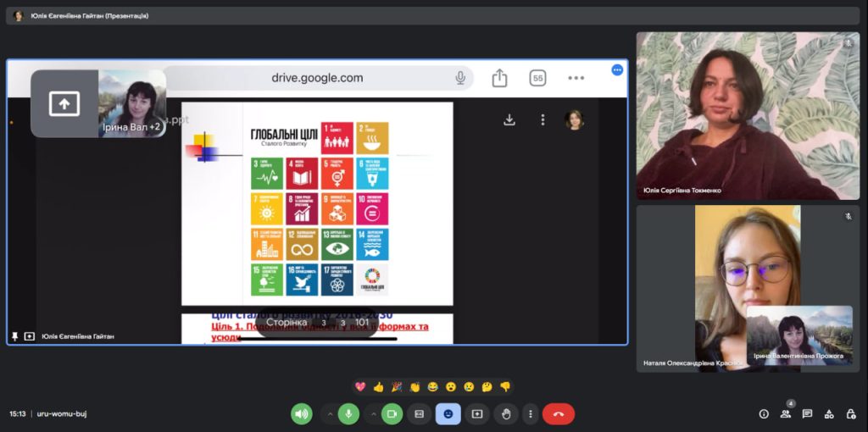Screen dimensions: 868x432
Task: Open the activities panel
Action: 828,413
